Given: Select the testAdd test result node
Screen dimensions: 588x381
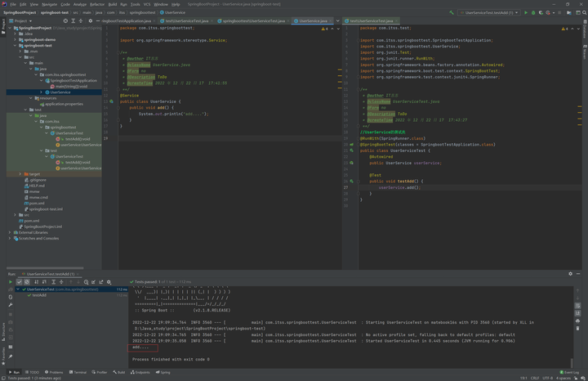Looking at the screenshot, I should [39, 295].
